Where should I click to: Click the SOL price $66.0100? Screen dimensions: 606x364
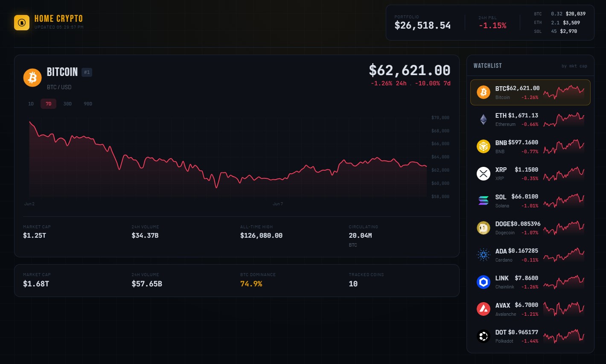[525, 197]
